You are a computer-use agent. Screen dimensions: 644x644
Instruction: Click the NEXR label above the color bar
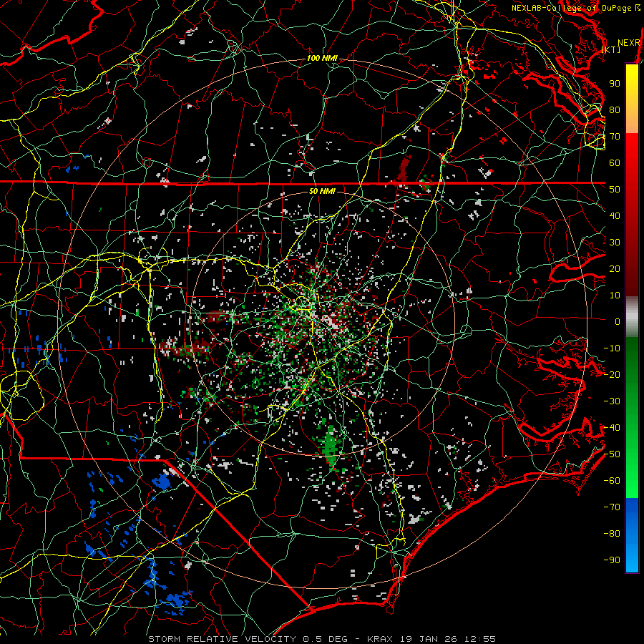click(629, 43)
